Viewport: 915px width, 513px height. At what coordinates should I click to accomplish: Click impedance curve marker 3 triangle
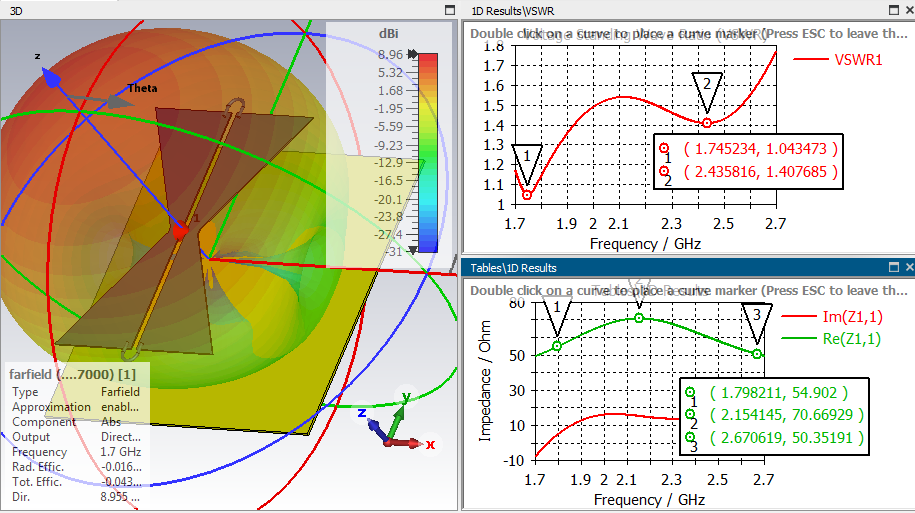pyautogui.click(x=757, y=323)
